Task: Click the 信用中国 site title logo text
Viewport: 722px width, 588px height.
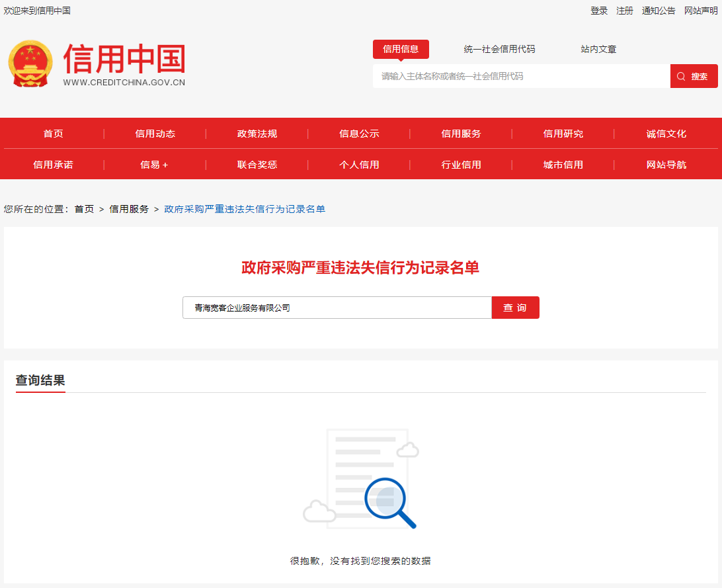Action: pos(124,58)
